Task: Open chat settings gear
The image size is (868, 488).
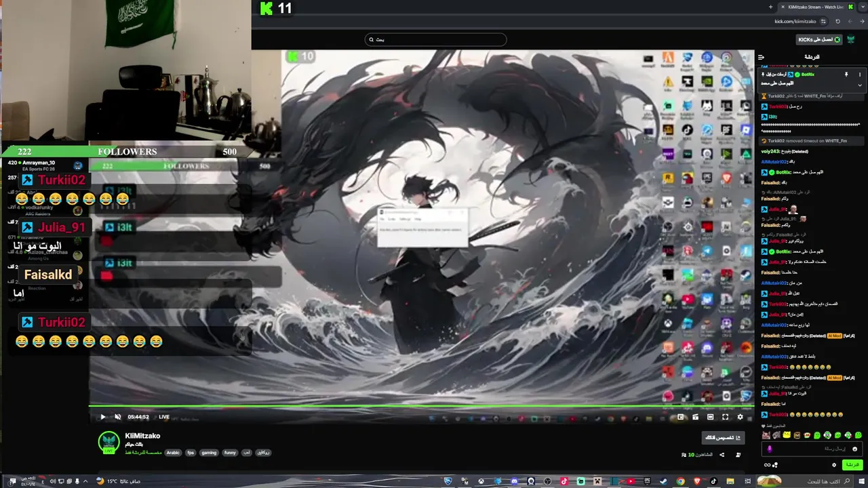Action: point(834,465)
